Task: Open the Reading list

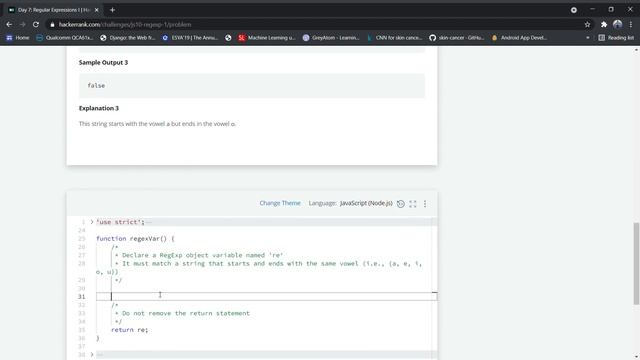Action: click(616, 38)
